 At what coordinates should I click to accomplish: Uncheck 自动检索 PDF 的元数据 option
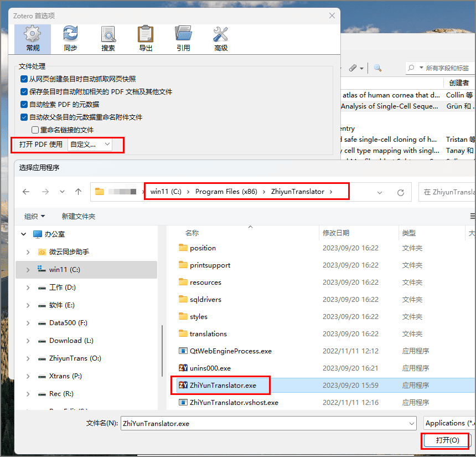[24, 105]
